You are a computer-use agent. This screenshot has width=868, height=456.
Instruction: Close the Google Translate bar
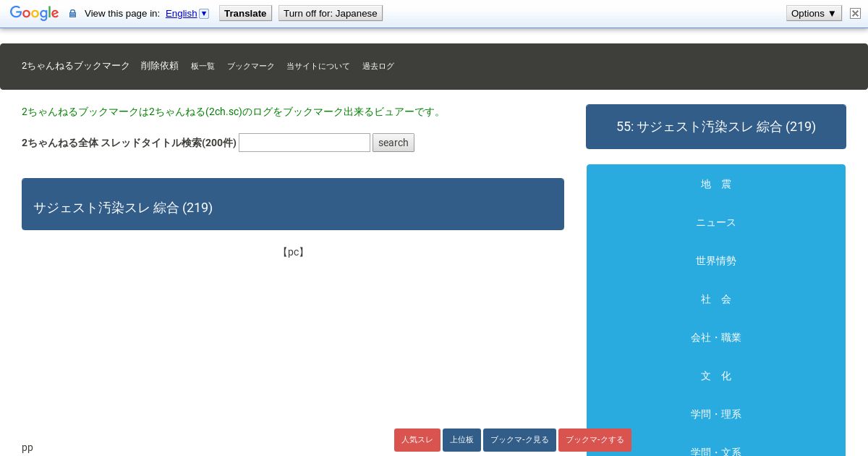pos(855,13)
